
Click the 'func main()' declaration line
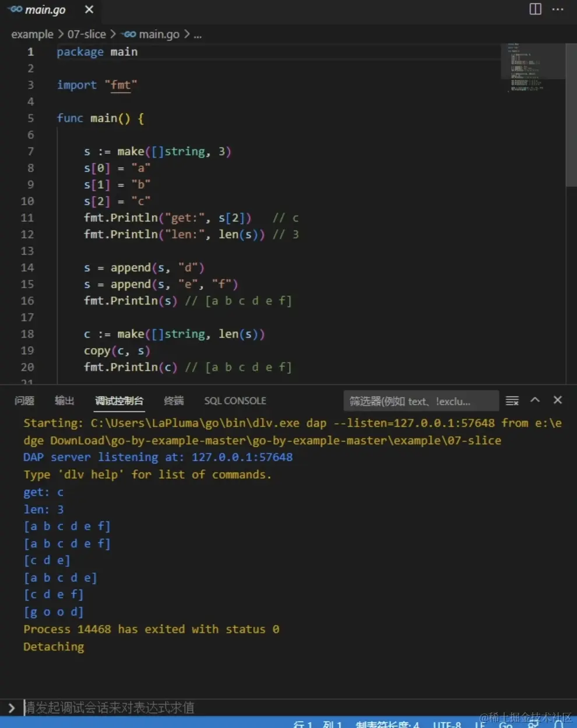coord(100,118)
